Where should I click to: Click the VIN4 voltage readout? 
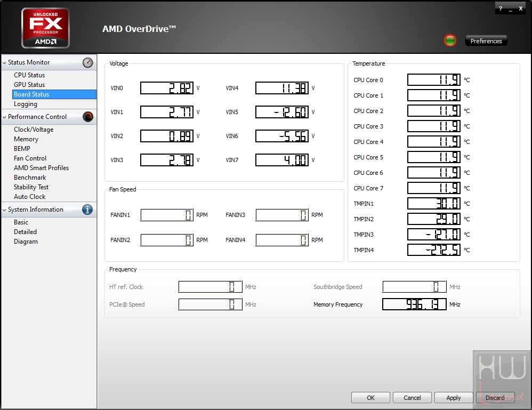tap(282, 88)
